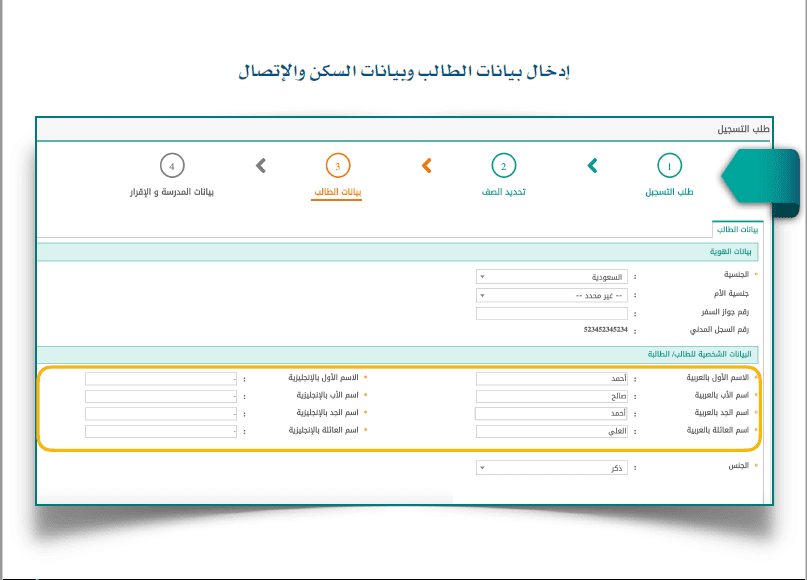Open the جنسية الأم dropdown

[552, 295]
